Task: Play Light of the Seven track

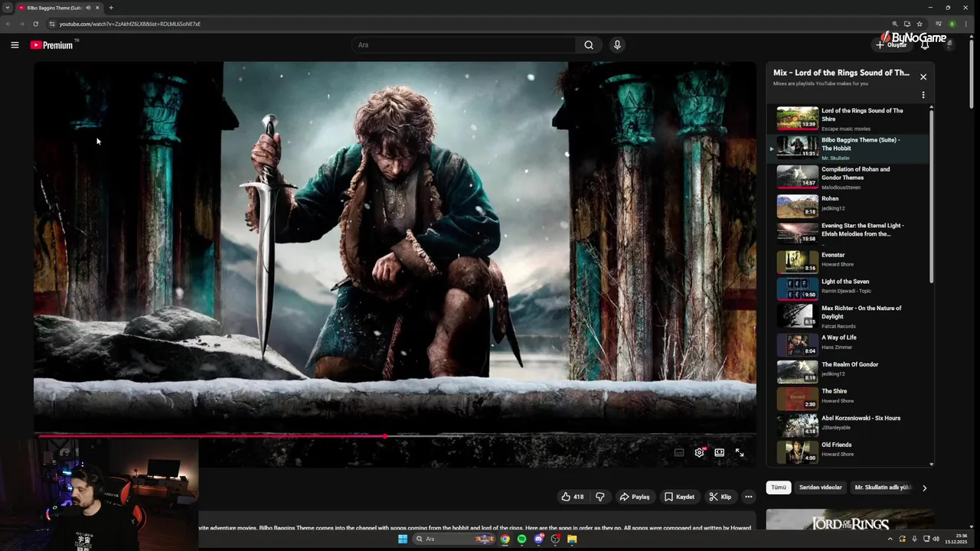Action: 849,289
